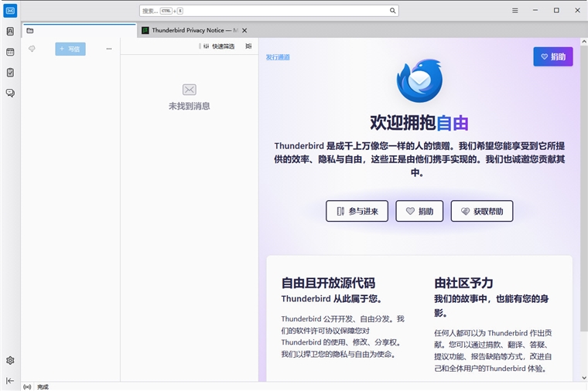The image size is (588, 391).
Task: Click the 获取帮助 button
Action: pos(482,211)
